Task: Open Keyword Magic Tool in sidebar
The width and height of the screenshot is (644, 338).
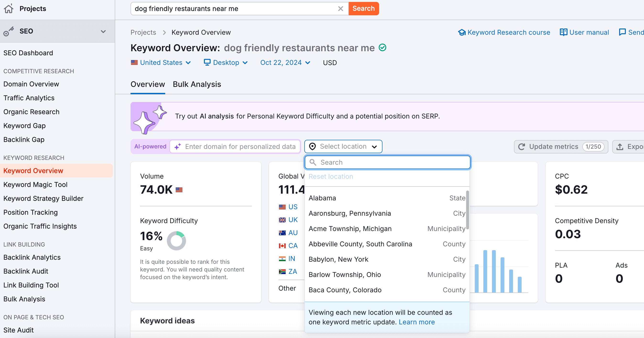Action: click(35, 185)
